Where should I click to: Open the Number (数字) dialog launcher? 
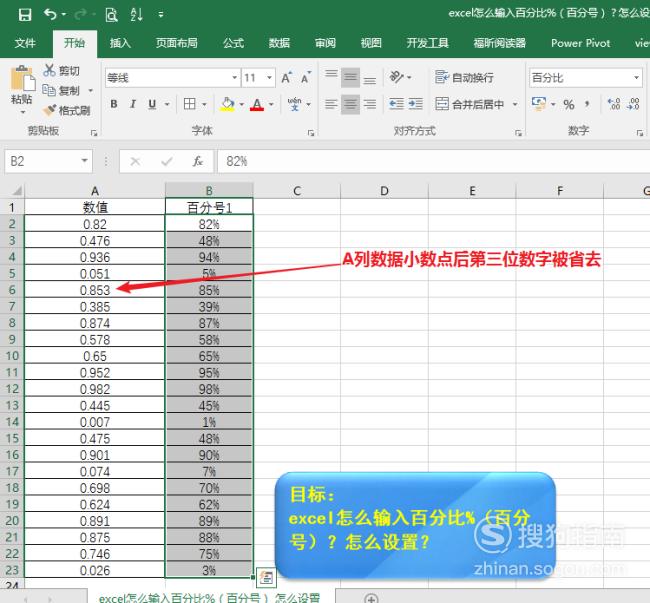pyautogui.click(x=640, y=133)
